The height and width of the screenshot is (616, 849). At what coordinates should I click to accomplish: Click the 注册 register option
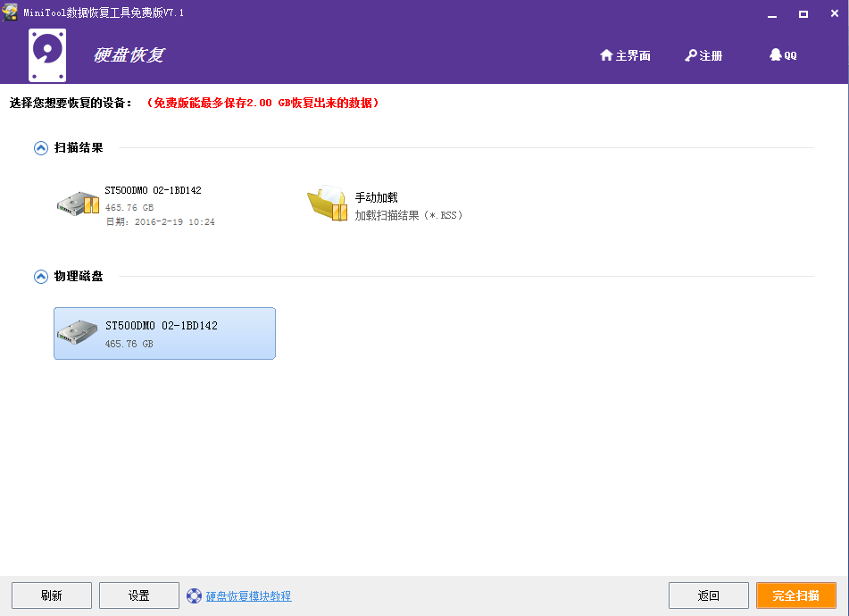tap(703, 55)
